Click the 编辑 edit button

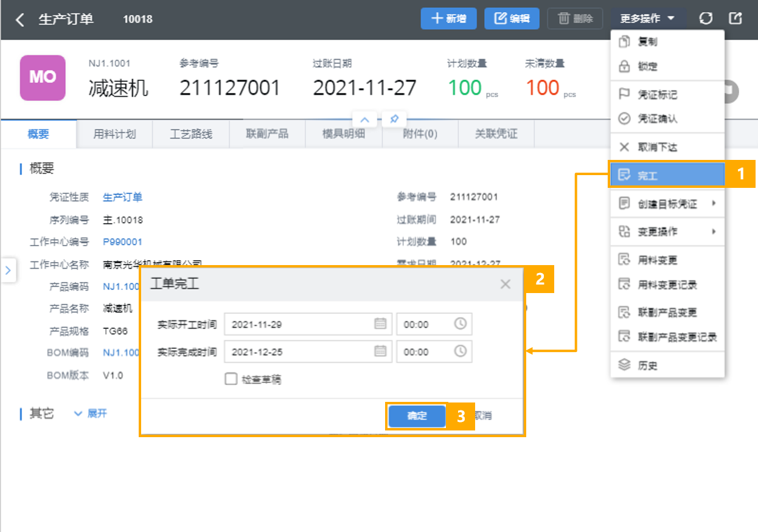[512, 19]
